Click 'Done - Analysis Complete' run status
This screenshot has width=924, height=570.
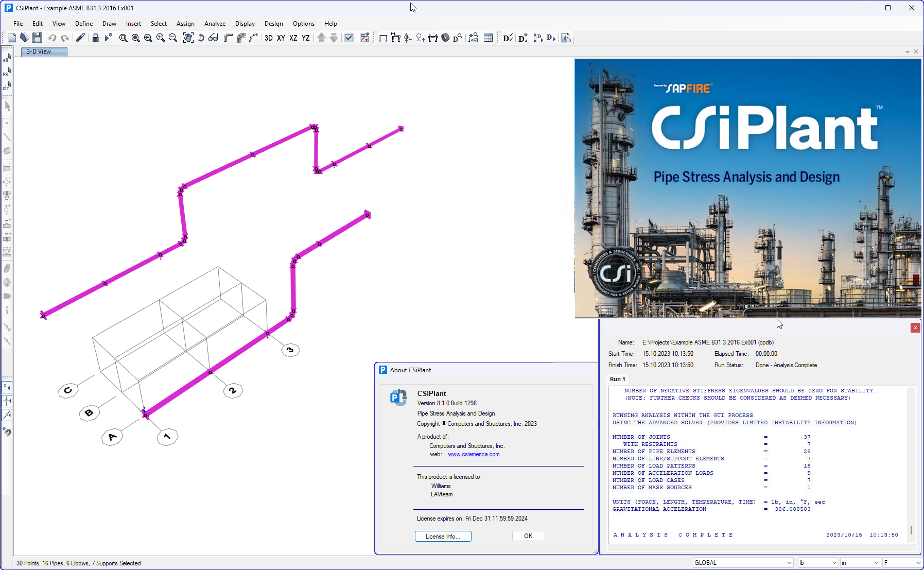[x=786, y=365]
